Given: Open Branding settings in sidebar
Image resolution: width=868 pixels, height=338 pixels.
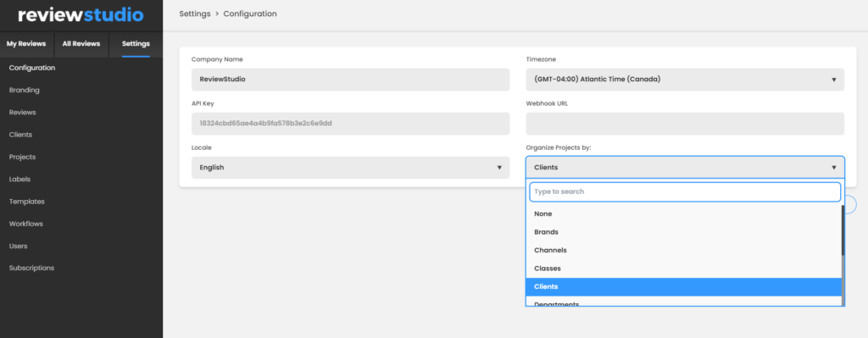Looking at the screenshot, I should click(x=25, y=90).
